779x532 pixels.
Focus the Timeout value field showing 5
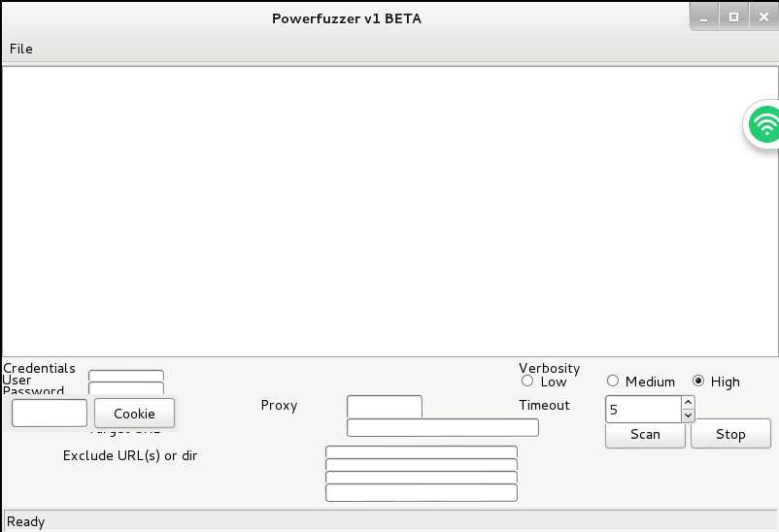coord(643,410)
